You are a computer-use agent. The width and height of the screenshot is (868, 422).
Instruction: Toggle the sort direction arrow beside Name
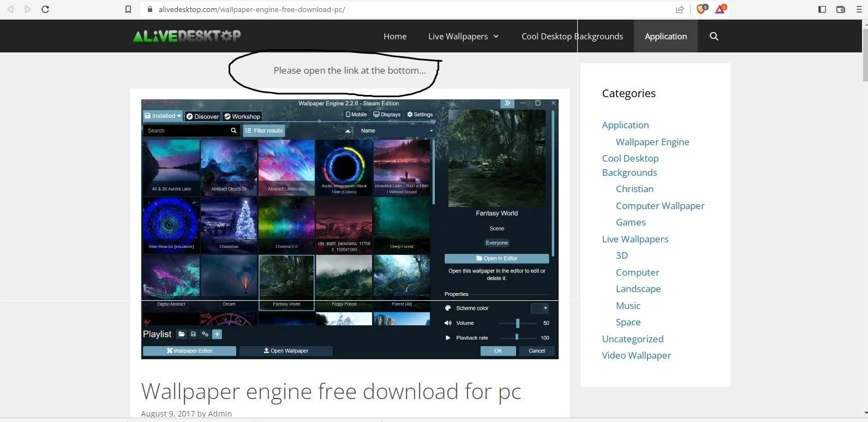[348, 131]
